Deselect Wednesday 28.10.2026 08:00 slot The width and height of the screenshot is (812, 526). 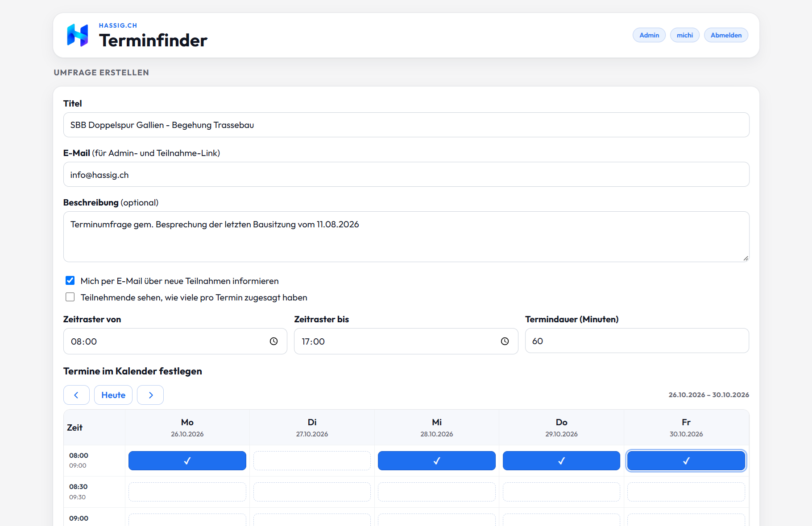point(437,460)
